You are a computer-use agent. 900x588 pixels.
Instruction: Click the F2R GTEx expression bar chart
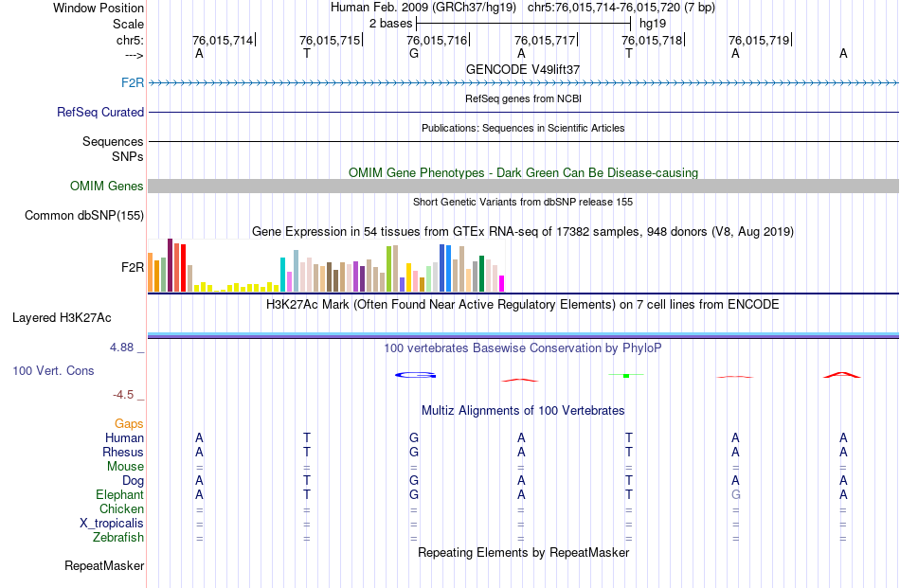[x=326, y=266]
